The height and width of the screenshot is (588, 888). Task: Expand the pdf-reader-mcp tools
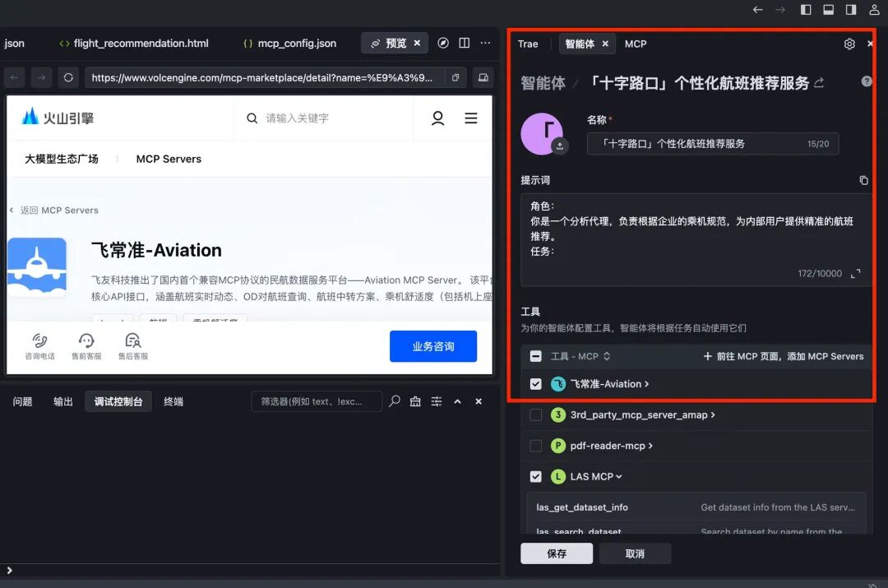pos(650,446)
